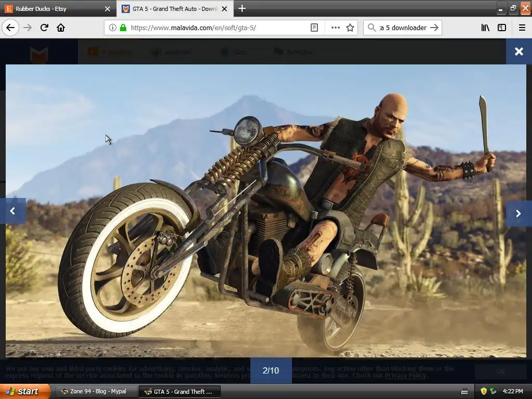Click the biker screenshot image
Image resolution: width=532 pixels, height=399 pixels.
(266, 211)
